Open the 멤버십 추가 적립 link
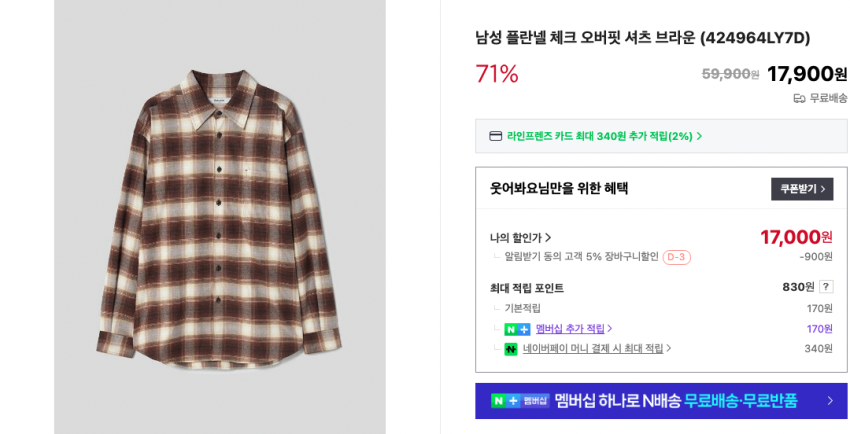Screen dimensions: 850x434 click(570, 329)
